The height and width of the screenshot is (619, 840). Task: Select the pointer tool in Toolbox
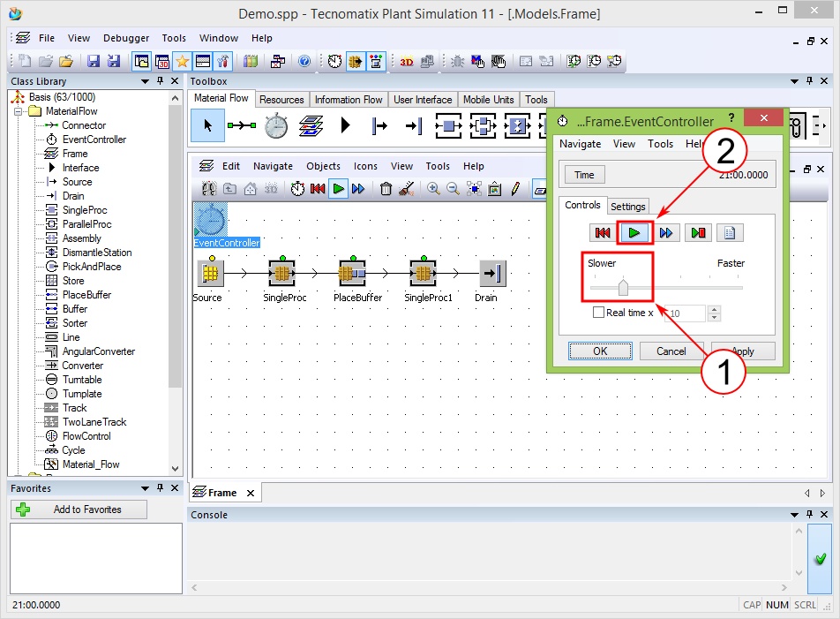[208, 125]
